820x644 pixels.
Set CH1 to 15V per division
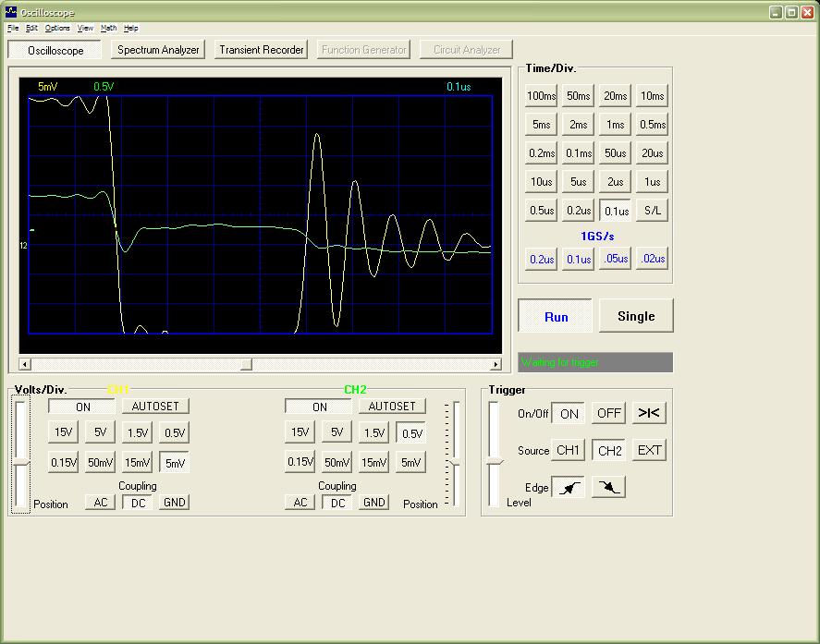[x=63, y=432]
